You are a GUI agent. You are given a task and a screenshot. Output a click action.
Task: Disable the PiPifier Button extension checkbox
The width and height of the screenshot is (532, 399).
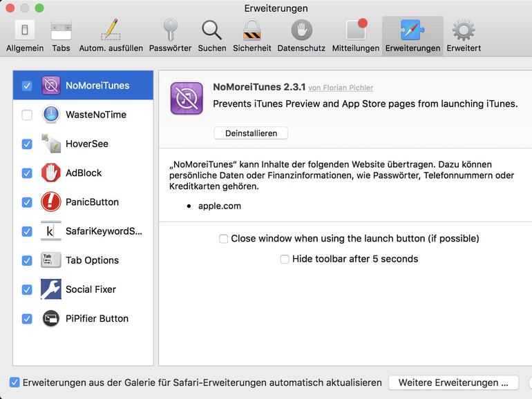pos(27,319)
